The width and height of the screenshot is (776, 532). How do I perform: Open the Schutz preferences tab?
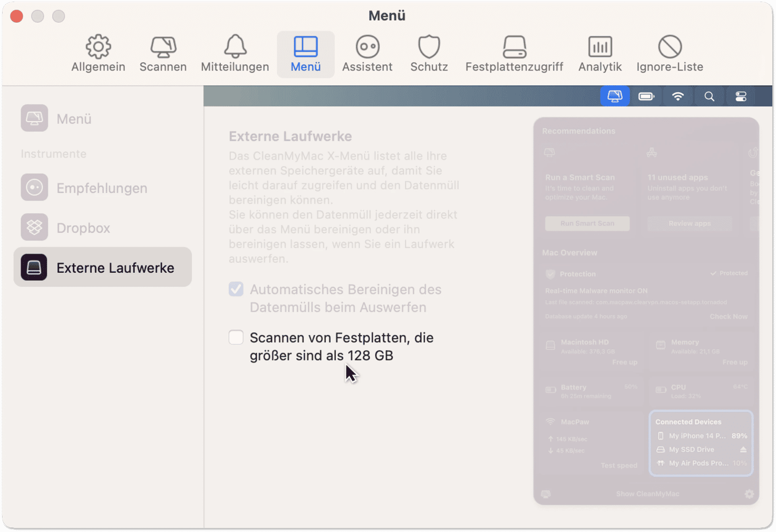[429, 54]
